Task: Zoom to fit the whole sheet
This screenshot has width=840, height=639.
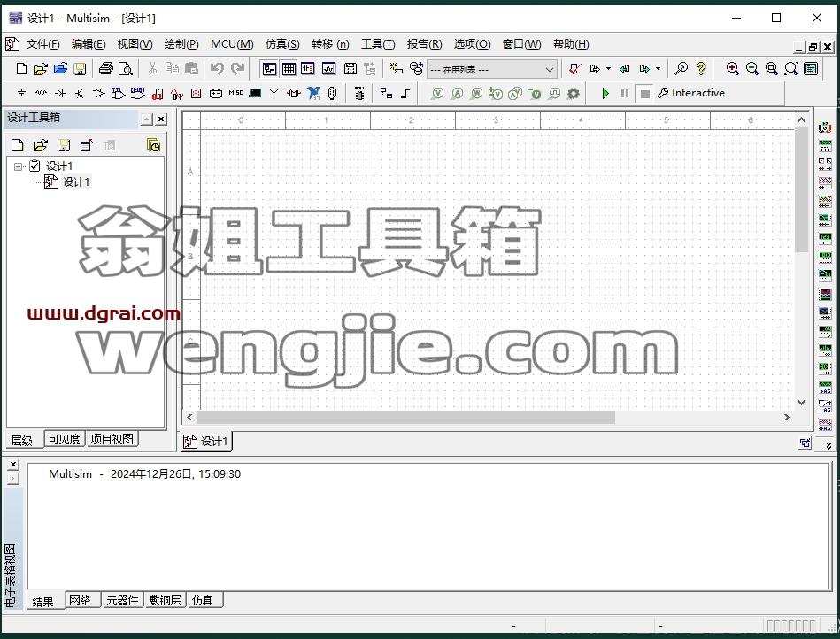Action: pos(791,68)
